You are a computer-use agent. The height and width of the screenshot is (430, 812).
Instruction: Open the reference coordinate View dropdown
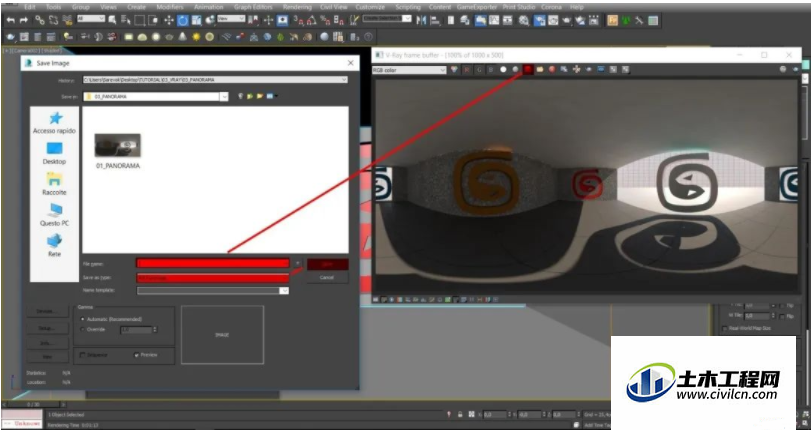231,18
